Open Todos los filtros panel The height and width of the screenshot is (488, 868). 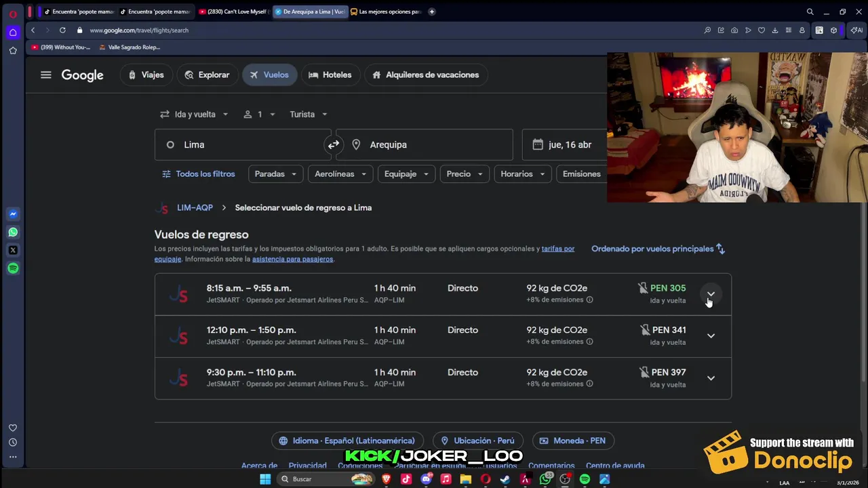198,174
